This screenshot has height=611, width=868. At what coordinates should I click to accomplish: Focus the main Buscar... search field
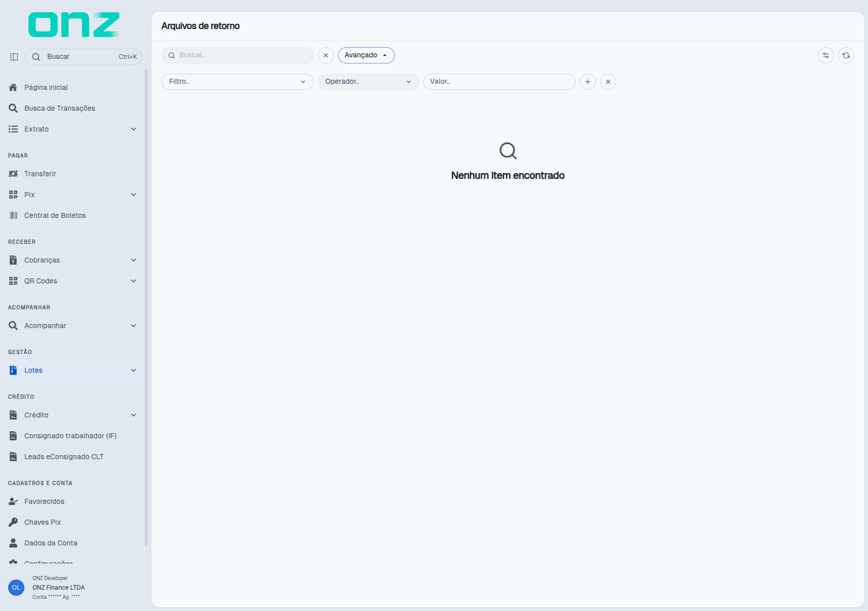click(x=238, y=55)
